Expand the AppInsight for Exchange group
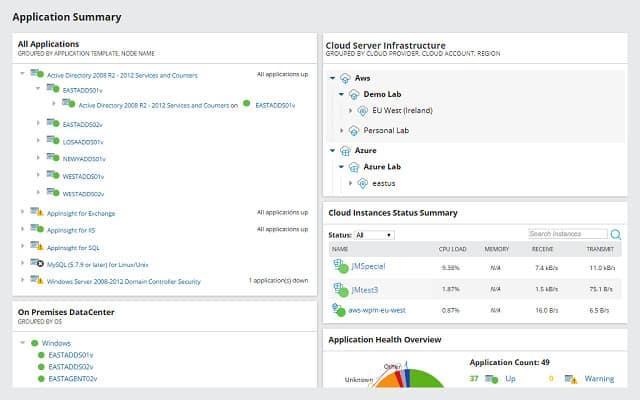640x400 pixels. pyautogui.click(x=22, y=212)
